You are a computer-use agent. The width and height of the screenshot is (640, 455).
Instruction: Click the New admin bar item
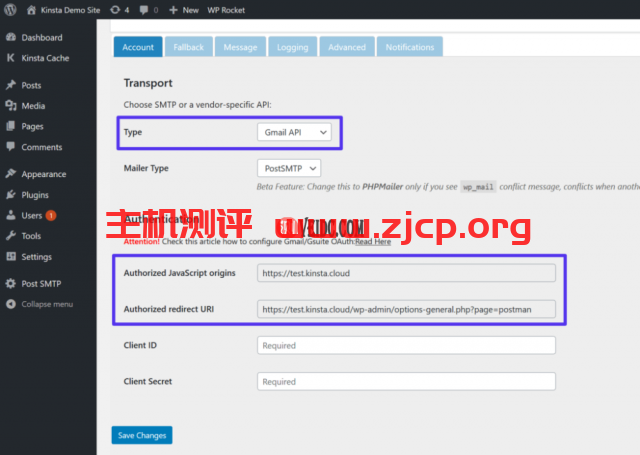[x=191, y=10]
